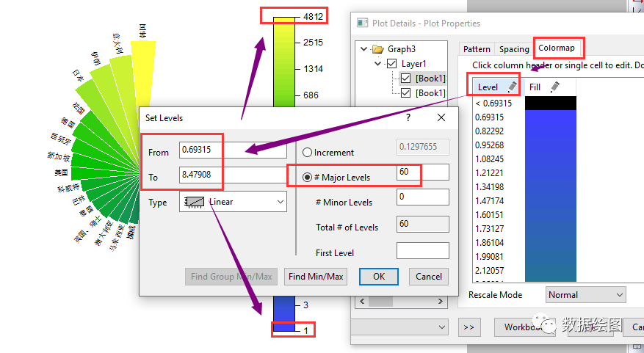This screenshot has width=644, height=353.
Task: Toggle the Layer1 checkbox
Action: click(392, 64)
